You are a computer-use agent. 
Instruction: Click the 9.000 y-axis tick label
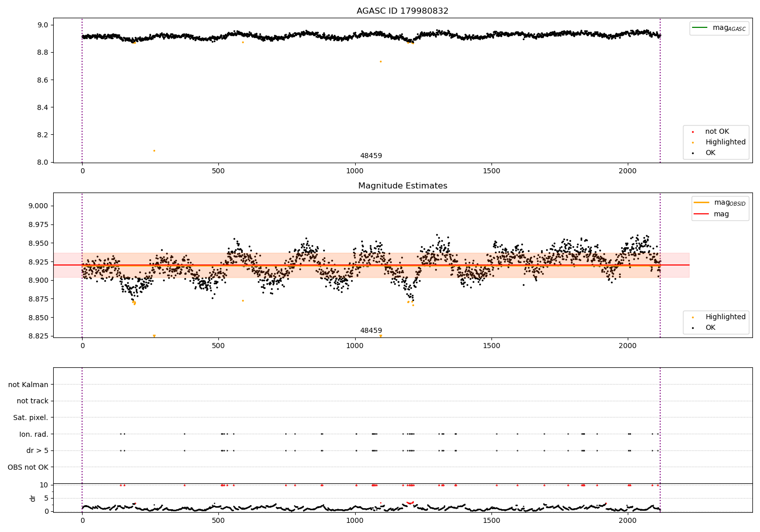pyautogui.click(x=39, y=206)
